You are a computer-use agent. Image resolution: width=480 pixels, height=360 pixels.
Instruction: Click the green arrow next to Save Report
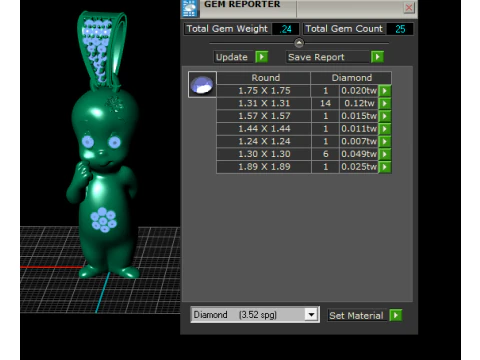377,57
